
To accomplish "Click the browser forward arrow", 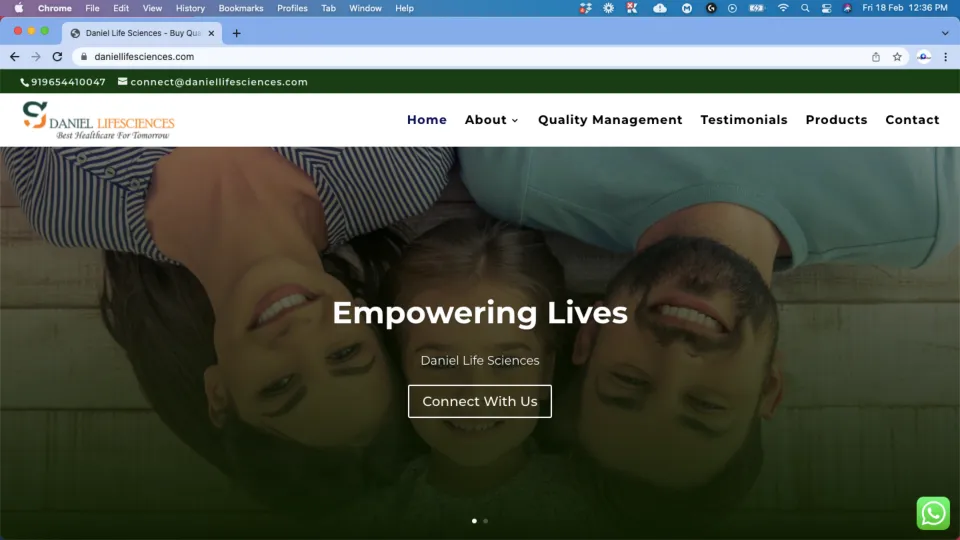I will point(36,56).
